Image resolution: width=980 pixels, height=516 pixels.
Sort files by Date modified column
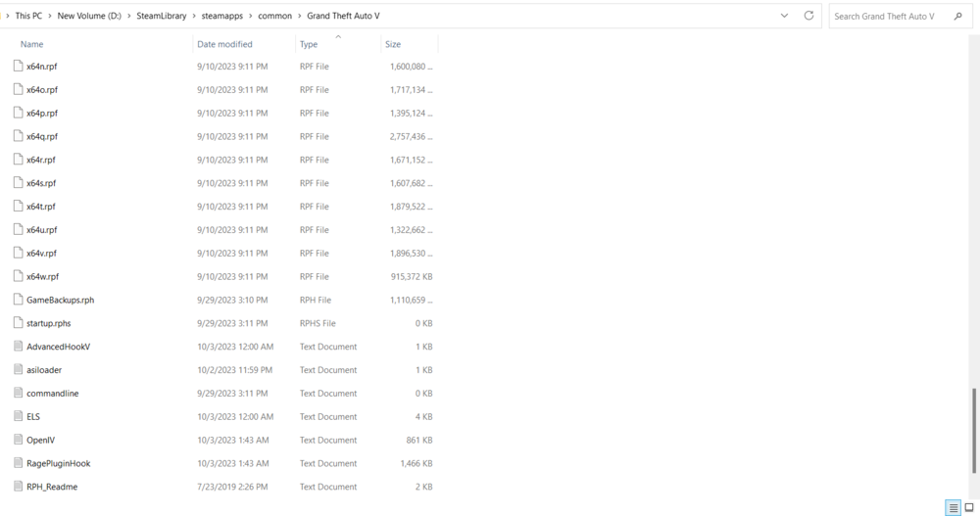[225, 44]
